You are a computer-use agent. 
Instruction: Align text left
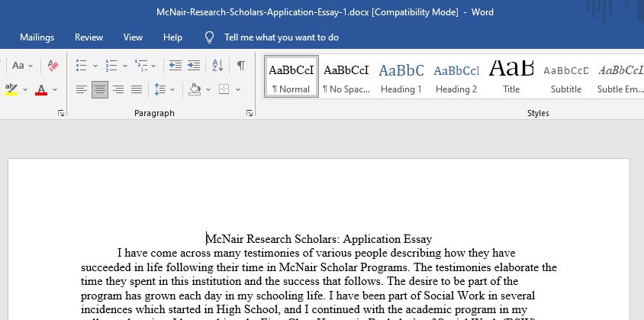[82, 89]
